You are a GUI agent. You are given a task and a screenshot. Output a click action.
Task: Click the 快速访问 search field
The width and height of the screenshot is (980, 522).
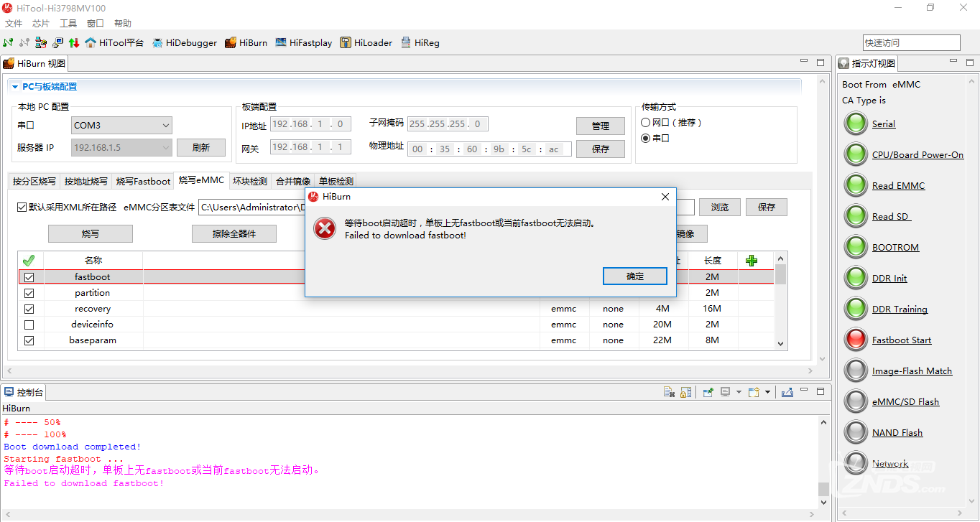pyautogui.click(x=912, y=43)
